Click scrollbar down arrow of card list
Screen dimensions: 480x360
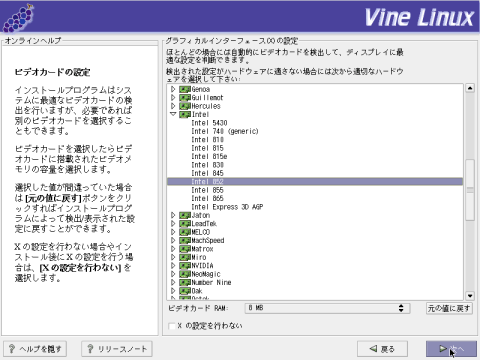(470, 296)
